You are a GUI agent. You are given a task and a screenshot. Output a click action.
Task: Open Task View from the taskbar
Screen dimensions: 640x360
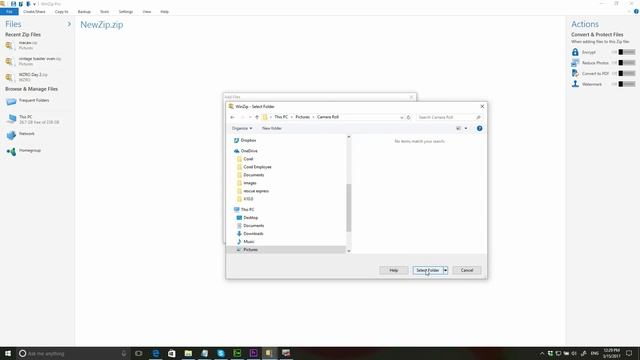[139, 353]
